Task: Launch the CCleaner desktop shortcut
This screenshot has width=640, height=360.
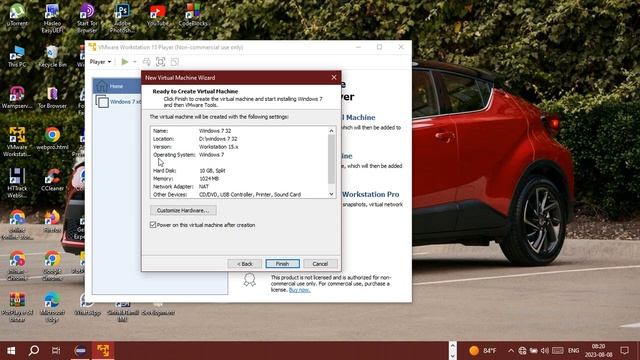Action: [x=52, y=180]
